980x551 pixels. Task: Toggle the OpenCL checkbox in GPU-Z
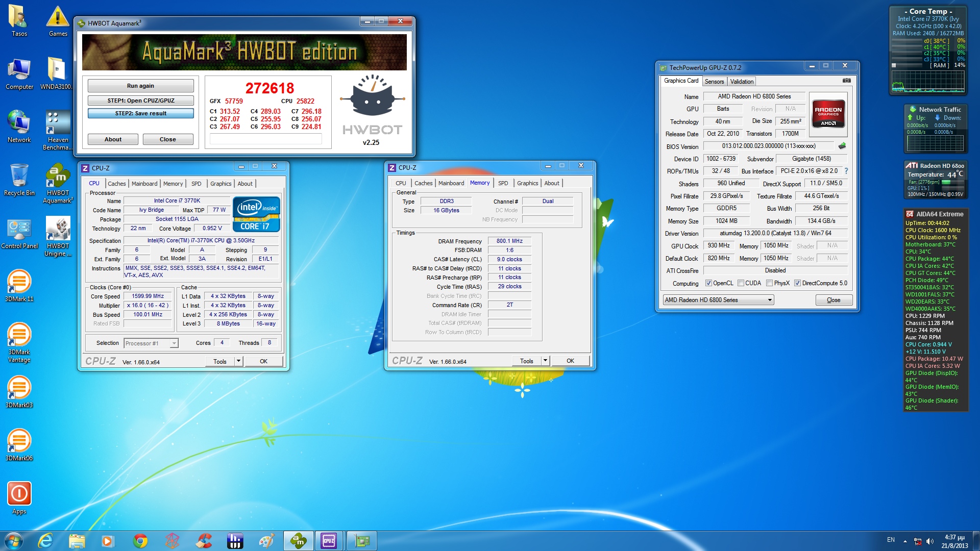click(x=708, y=283)
